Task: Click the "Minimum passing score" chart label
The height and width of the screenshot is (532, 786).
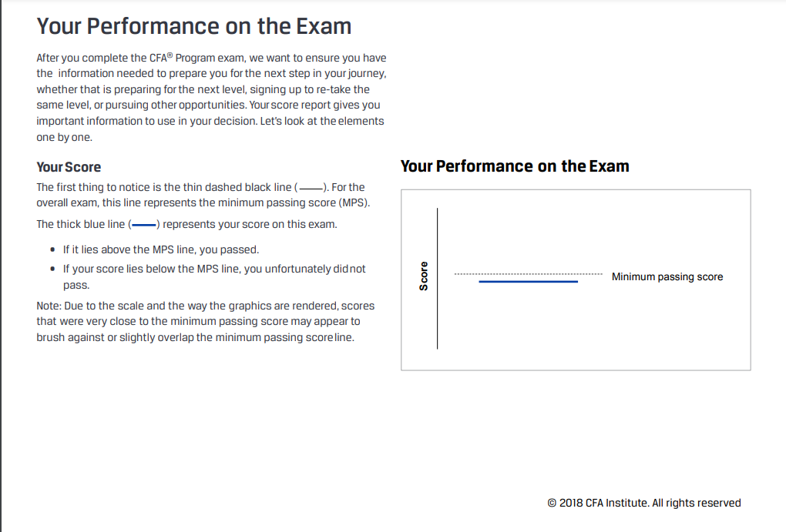Action: (x=667, y=277)
